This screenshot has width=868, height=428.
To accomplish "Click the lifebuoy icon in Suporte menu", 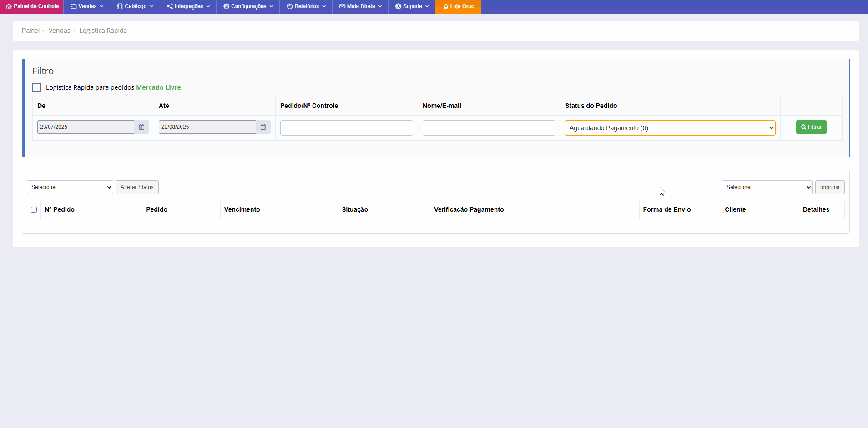I will [x=398, y=6].
